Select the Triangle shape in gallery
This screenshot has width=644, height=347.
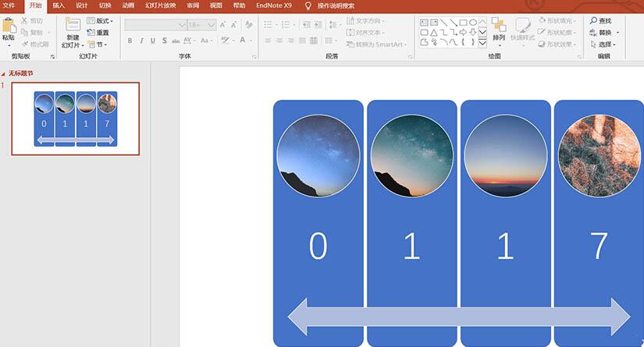point(434,33)
